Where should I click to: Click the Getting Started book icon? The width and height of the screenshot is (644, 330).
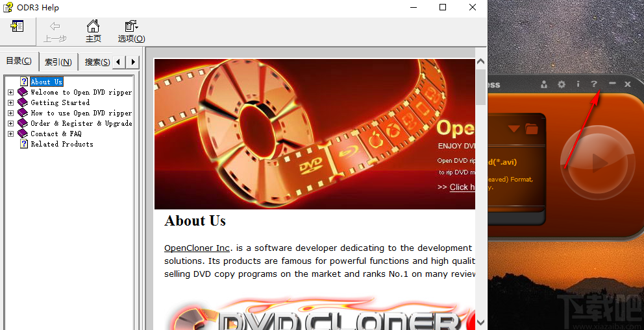[x=23, y=102]
